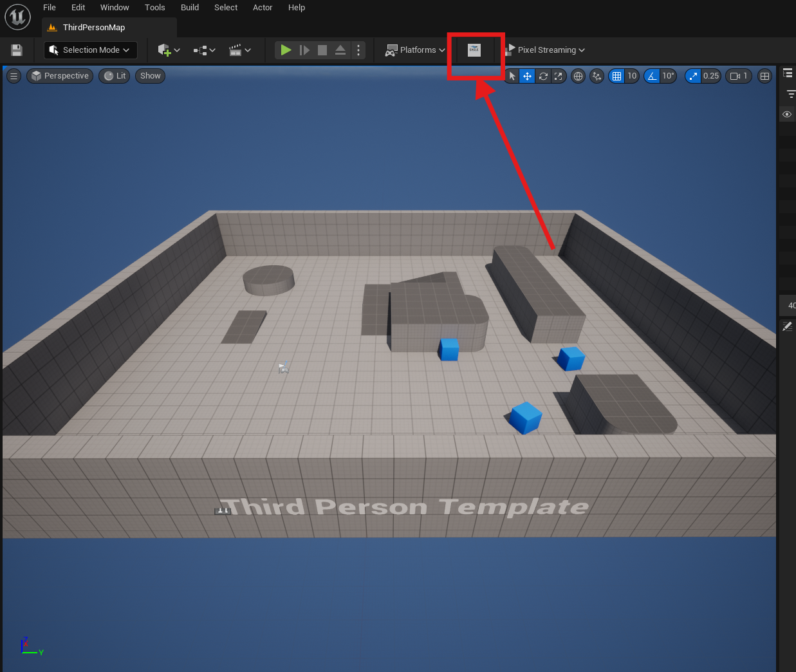Click the world coordinate system globe icon

point(578,76)
